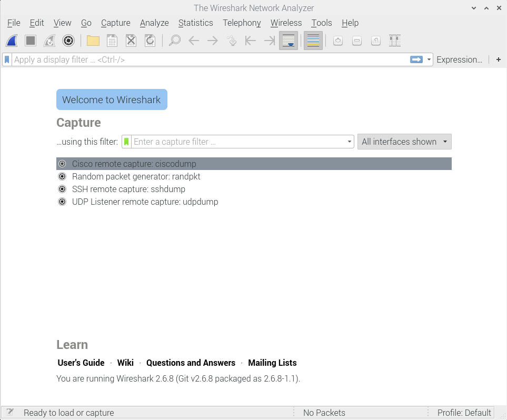Image resolution: width=507 pixels, height=420 pixels.
Task: Reload this capture file
Action: [x=150, y=41]
